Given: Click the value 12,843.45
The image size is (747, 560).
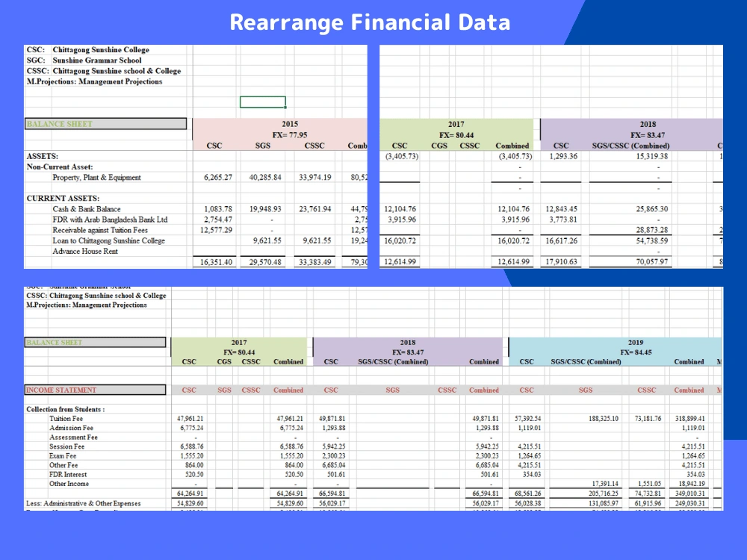Looking at the screenshot, I should point(561,209).
